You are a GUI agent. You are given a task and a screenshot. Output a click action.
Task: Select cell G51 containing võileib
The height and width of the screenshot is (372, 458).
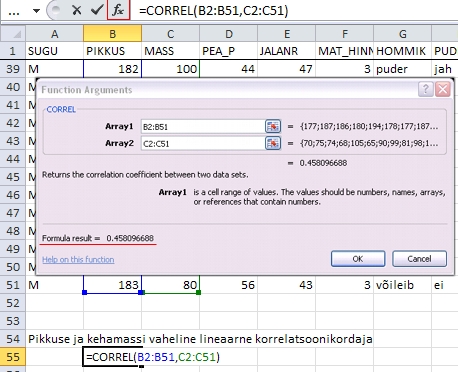pos(402,285)
